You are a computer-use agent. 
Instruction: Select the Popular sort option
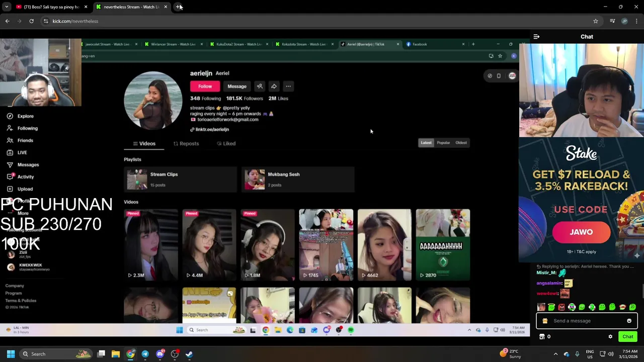[443, 143]
